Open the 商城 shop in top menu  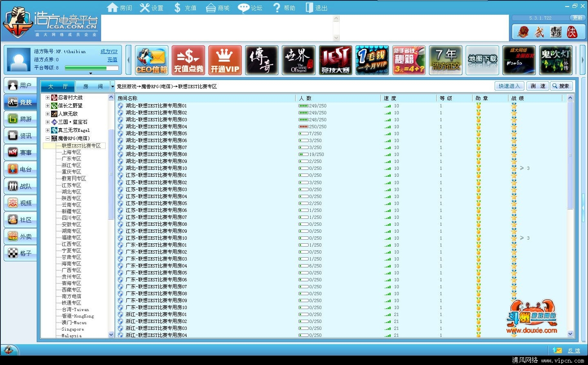218,8
